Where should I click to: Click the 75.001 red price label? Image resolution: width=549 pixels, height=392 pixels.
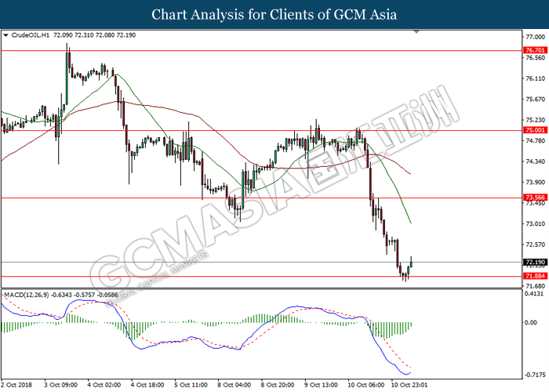click(536, 130)
